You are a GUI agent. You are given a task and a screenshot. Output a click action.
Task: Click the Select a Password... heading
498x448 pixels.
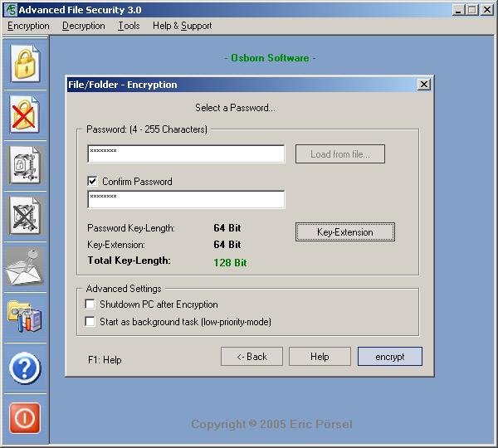[x=236, y=108]
